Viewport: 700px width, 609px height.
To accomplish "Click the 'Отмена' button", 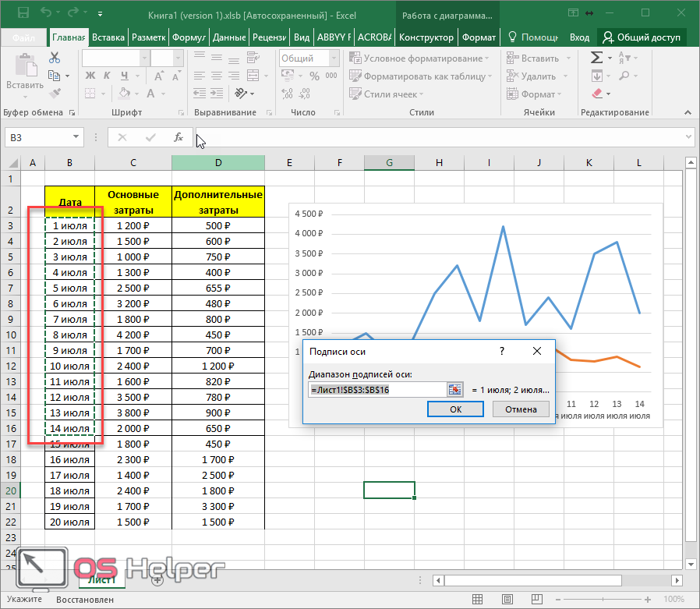I will point(520,409).
